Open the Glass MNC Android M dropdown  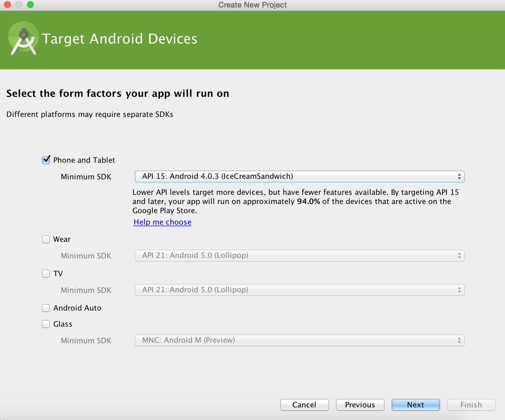coord(300,340)
